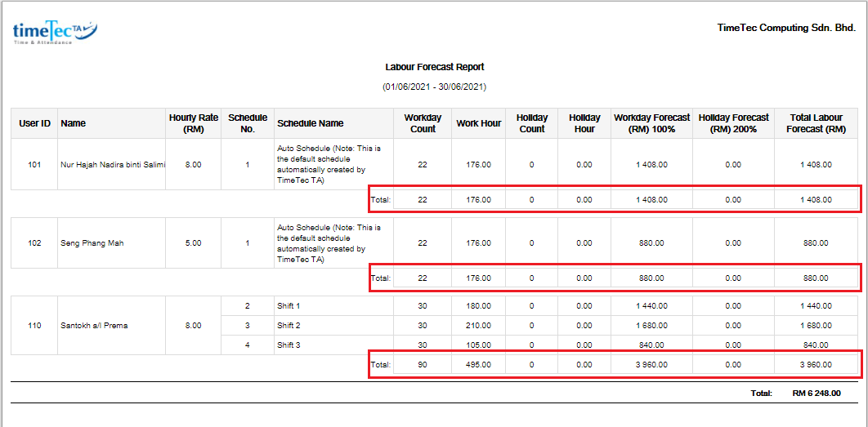Viewport: 868px width, 427px height.
Task: Click grand total RM 6 248.00
Action: (x=817, y=394)
